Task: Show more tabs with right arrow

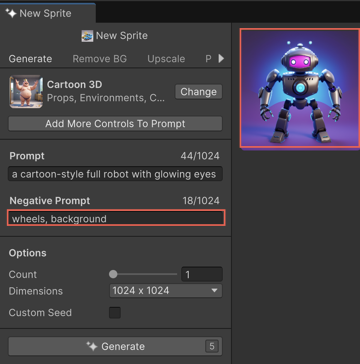Action: tap(221, 59)
